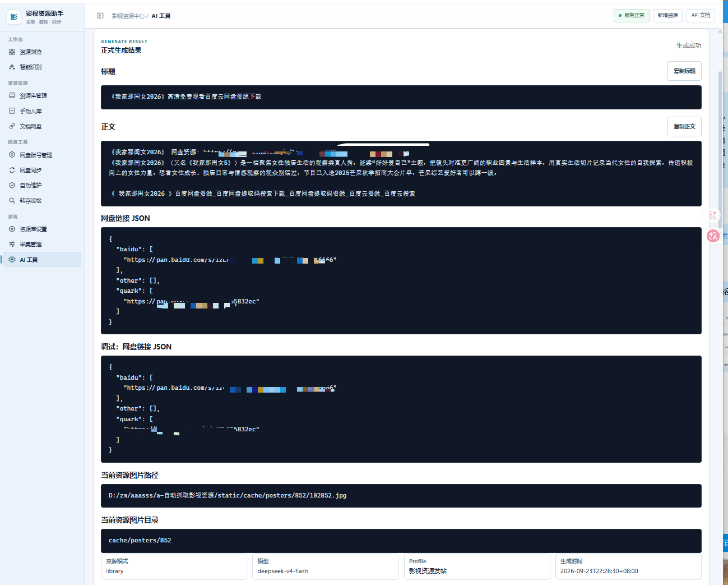Click the timestamp 2026-09-23T22:28:30+08:00
This screenshot has height=585, width=728.
599,572
